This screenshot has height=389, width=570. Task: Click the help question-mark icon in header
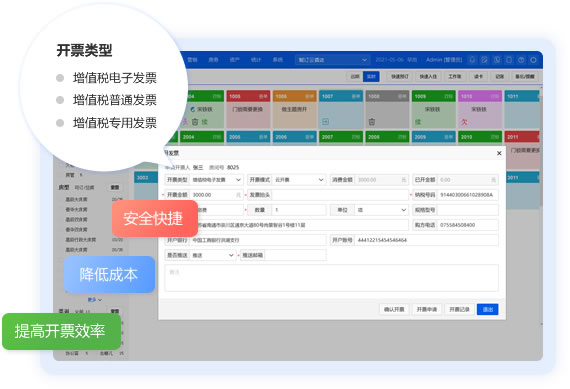[x=521, y=60]
